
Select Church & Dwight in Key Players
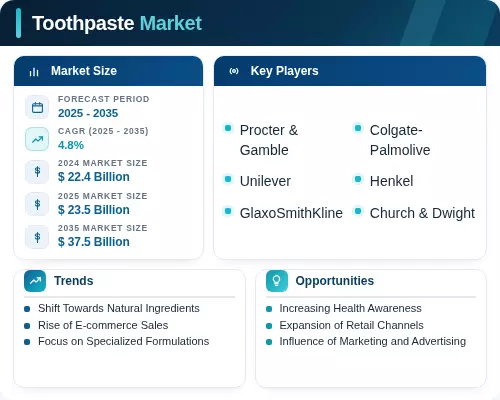pyautogui.click(x=422, y=213)
